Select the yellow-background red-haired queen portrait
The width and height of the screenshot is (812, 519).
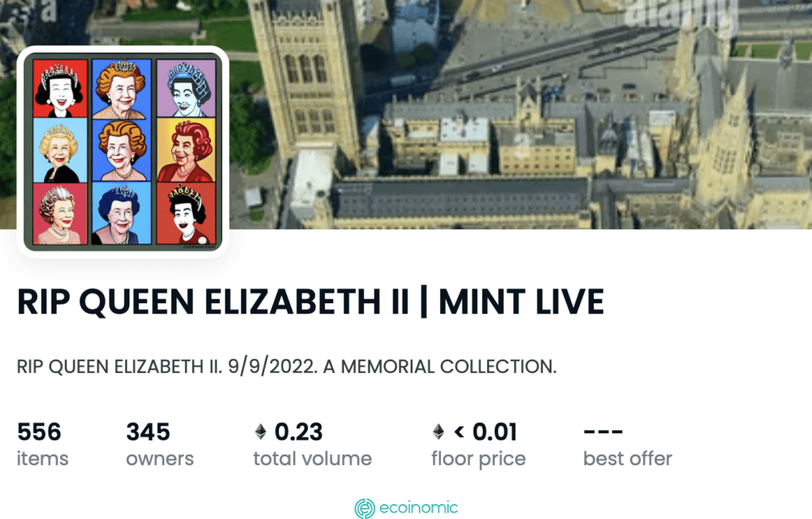pos(186,150)
